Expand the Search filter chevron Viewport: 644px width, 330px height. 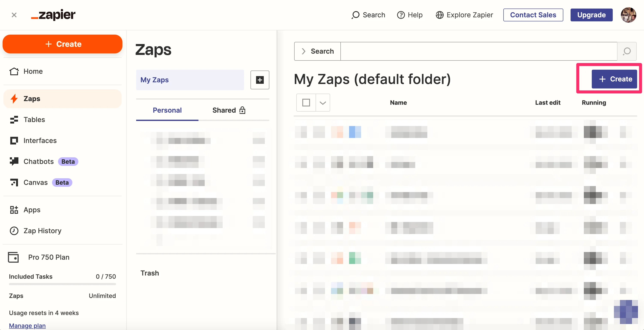[x=304, y=51]
